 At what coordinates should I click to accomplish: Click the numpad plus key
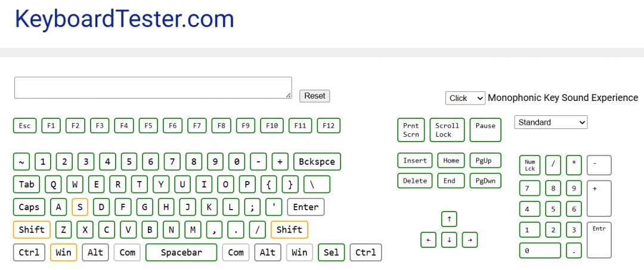[599, 198]
